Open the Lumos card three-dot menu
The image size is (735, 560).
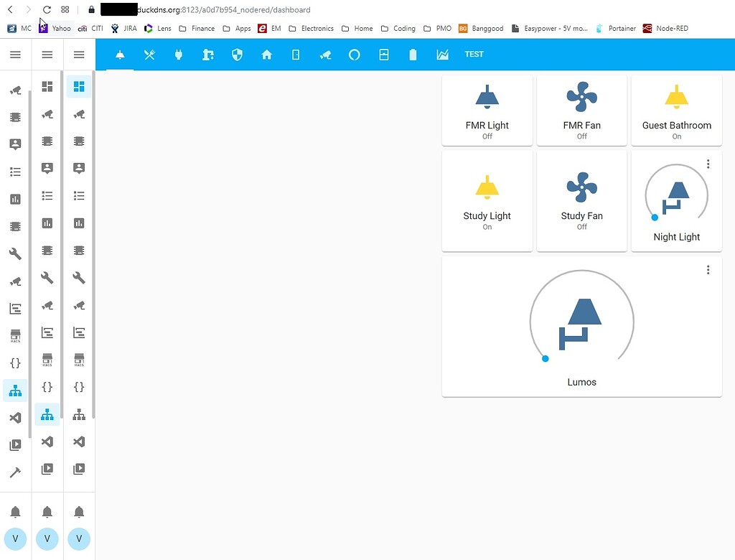(708, 269)
